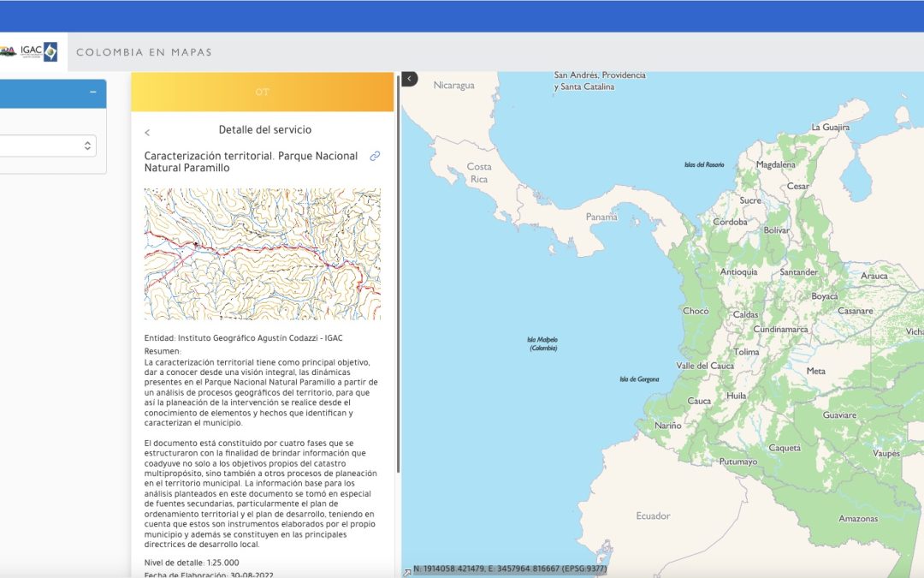Copy service link with the chain icon
Viewport: 924px width, 578px height.
[x=375, y=157]
